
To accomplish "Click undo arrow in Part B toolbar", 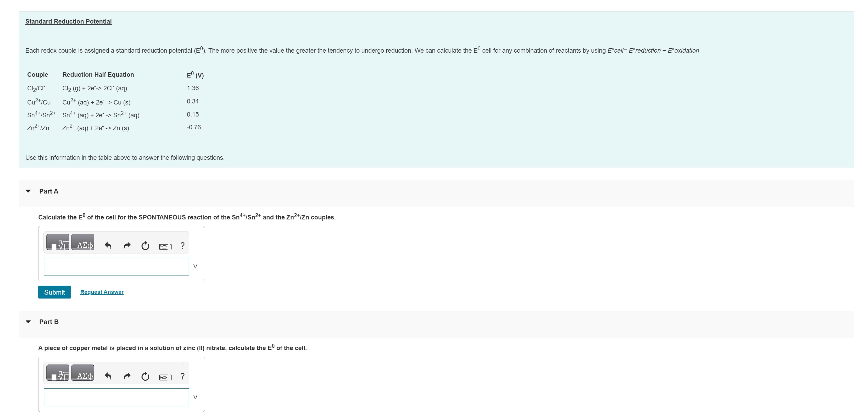I will click(108, 376).
